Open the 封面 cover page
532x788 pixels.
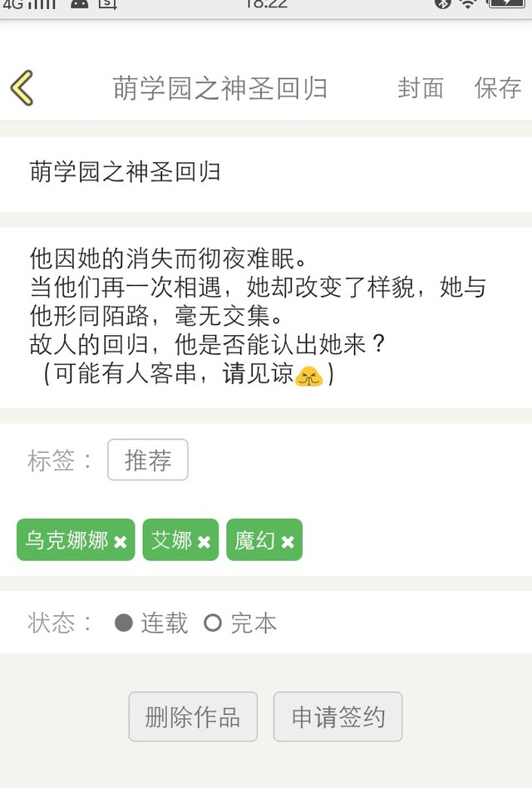[x=421, y=88]
